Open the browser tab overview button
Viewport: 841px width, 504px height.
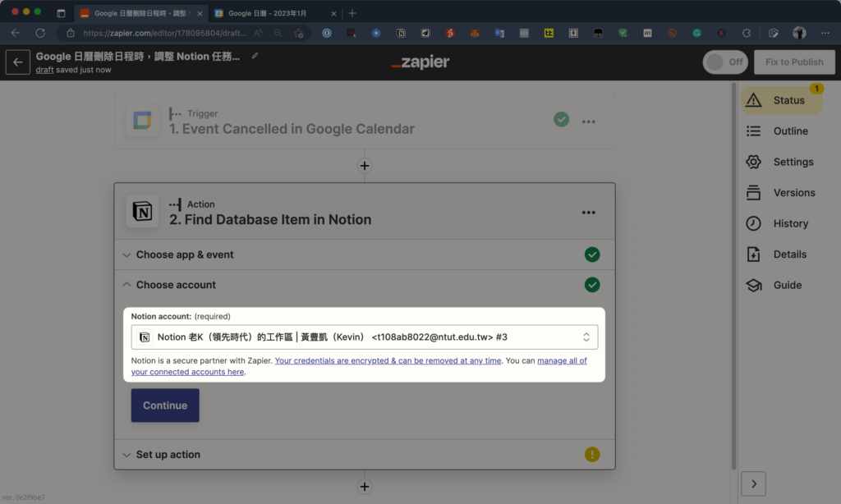pos(61,13)
